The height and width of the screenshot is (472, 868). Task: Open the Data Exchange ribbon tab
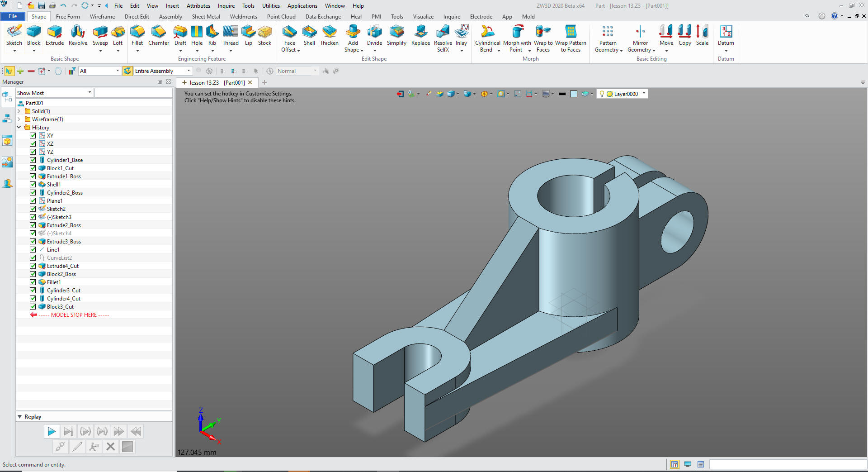[x=323, y=16]
